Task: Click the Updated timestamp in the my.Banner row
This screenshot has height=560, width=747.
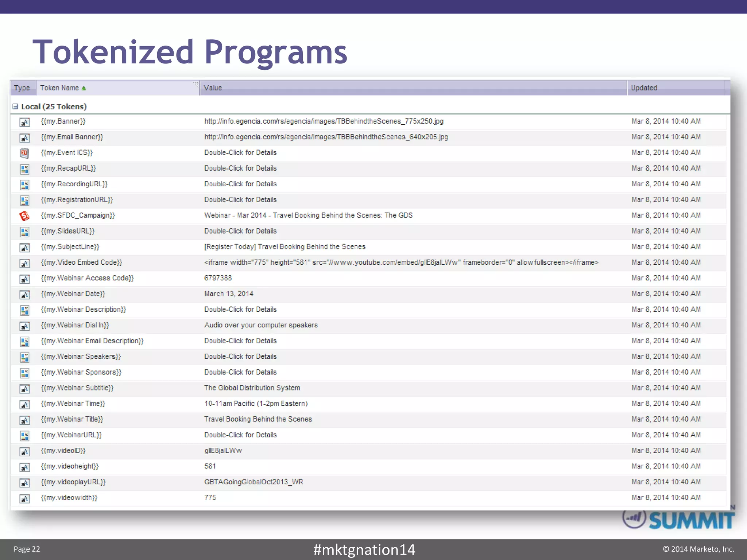Action: pos(666,121)
